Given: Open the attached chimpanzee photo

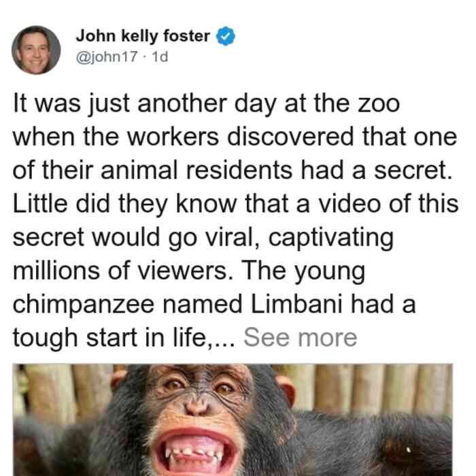Looking at the screenshot, I should tap(233, 420).
